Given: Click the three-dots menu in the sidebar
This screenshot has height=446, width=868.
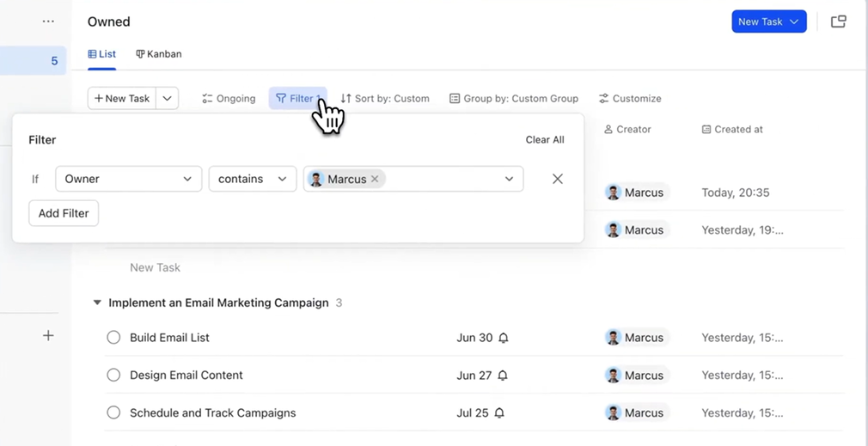Looking at the screenshot, I should point(48,21).
